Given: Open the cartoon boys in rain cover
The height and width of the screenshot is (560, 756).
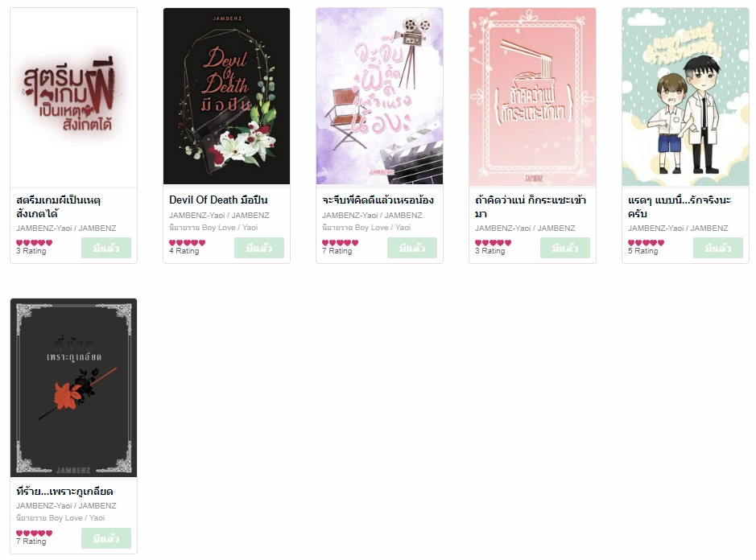Looking at the screenshot, I should point(685,97).
